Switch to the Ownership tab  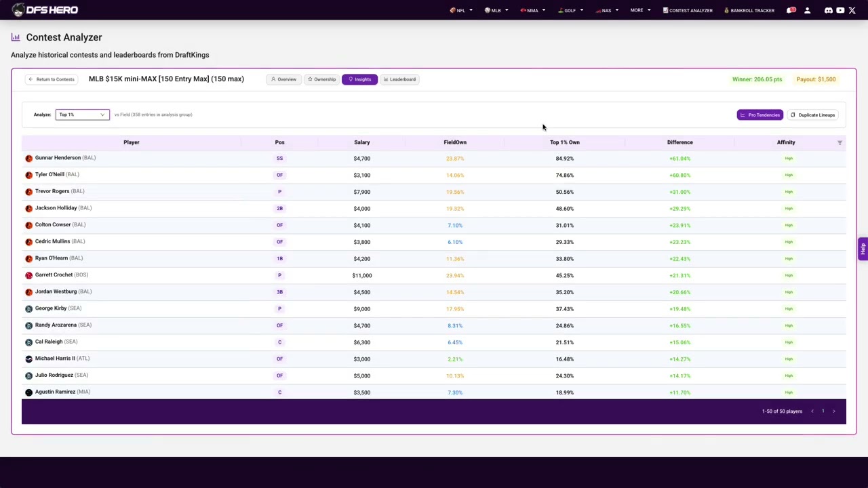(321, 79)
